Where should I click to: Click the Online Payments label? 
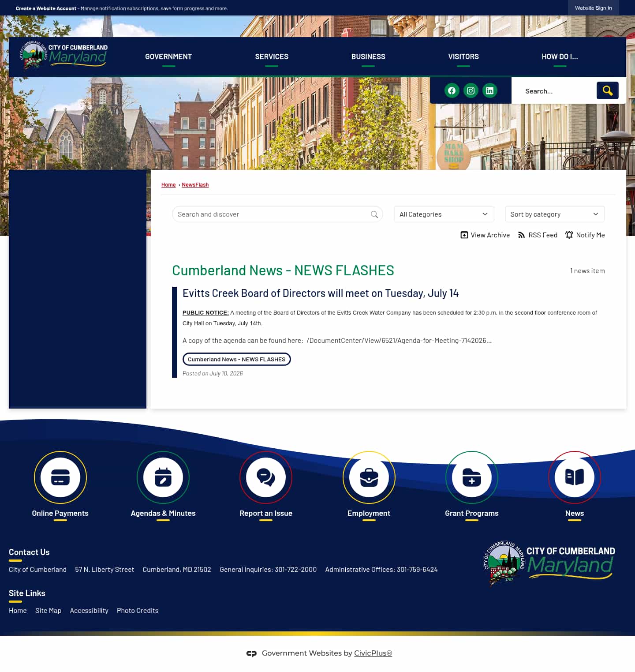point(60,513)
